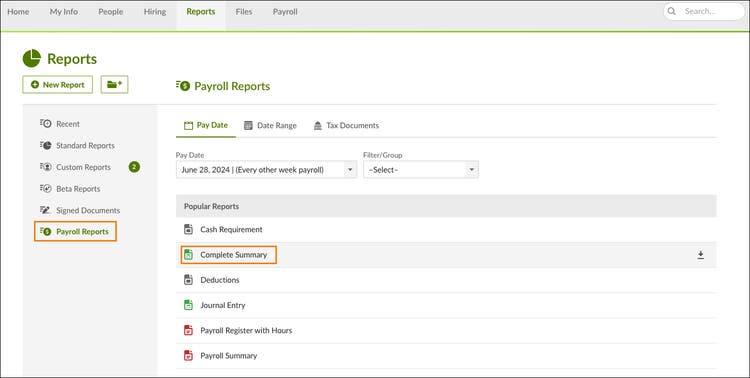Switch to the Tax Documents tab
This screenshot has width=750, height=378.
pyautogui.click(x=346, y=125)
